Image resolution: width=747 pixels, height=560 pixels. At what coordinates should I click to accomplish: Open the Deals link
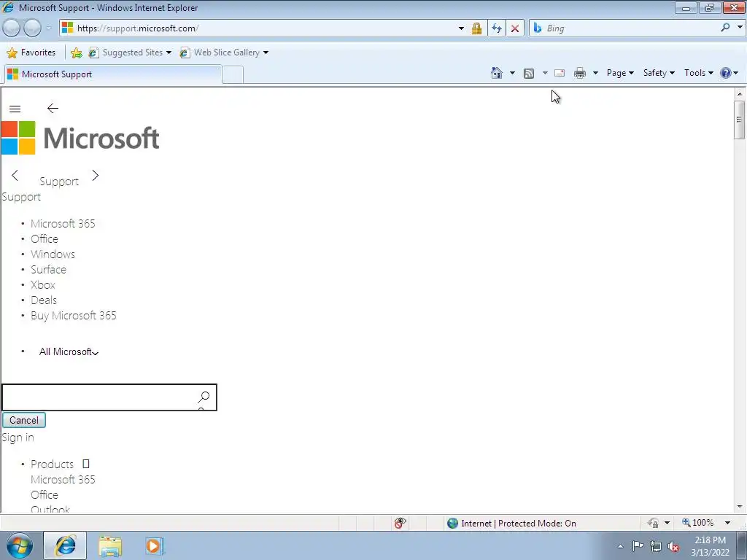click(x=44, y=300)
